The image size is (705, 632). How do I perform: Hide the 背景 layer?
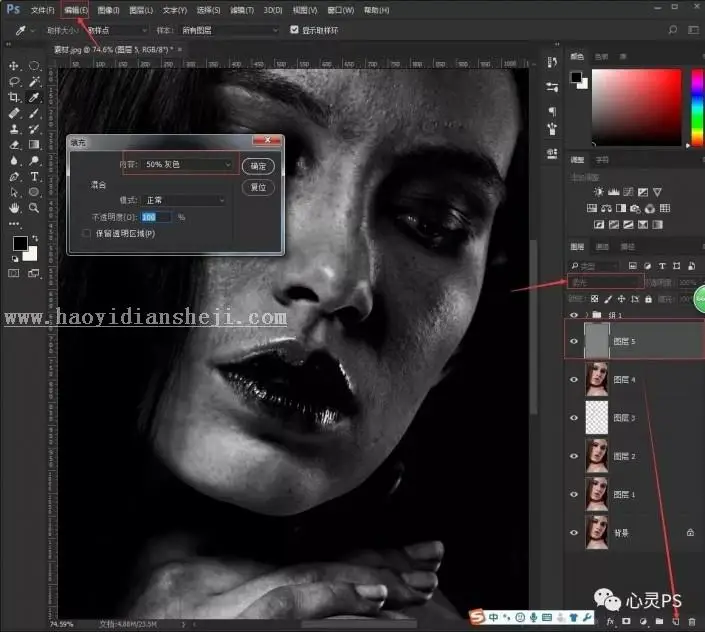click(574, 533)
